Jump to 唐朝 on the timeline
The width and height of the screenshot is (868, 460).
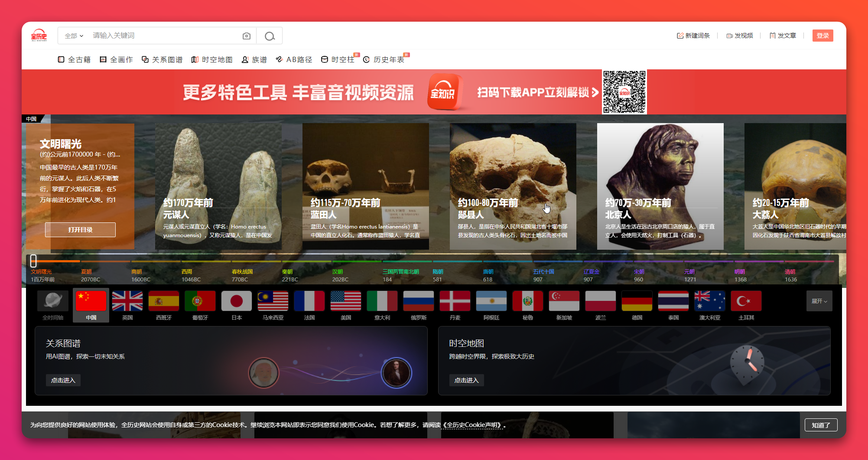[488, 272]
